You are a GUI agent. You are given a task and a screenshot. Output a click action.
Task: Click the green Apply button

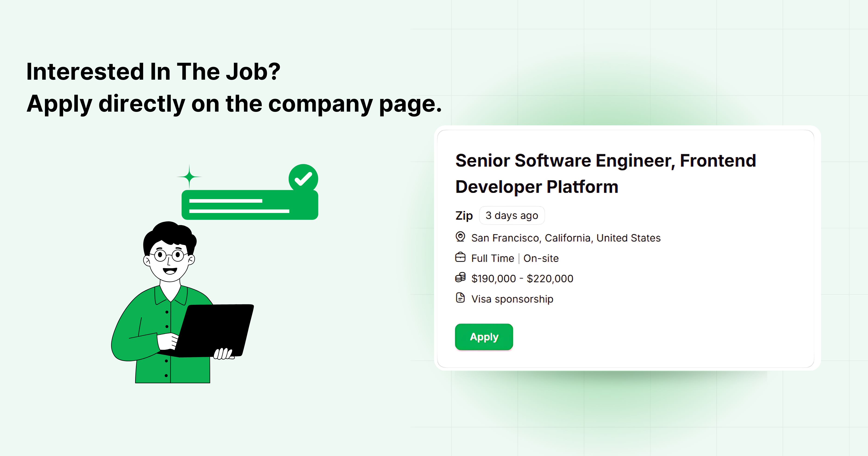coord(484,337)
